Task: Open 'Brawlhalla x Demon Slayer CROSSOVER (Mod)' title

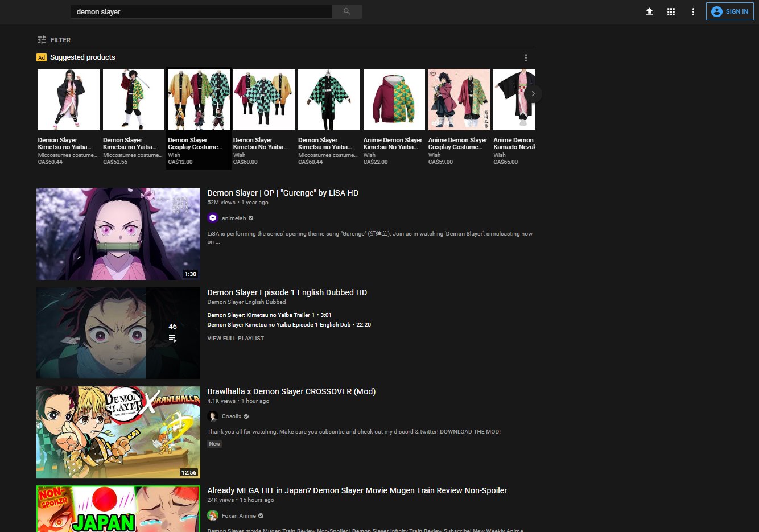Action: (x=291, y=391)
